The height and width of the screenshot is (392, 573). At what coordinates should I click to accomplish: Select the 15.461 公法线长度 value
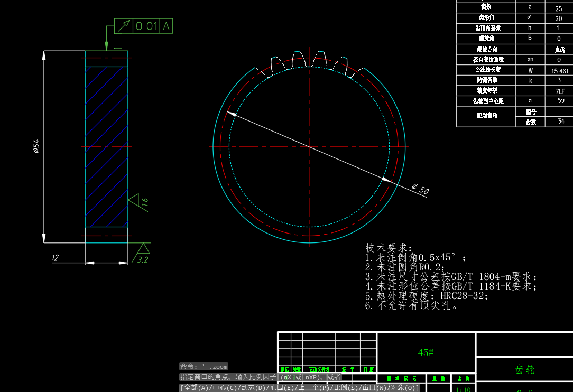pos(560,71)
